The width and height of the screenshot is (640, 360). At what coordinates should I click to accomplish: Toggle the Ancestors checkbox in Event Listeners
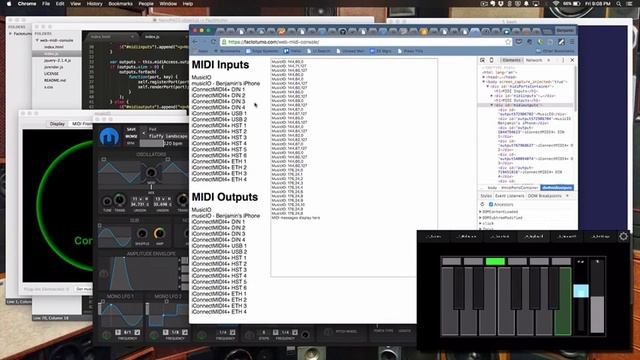click(x=491, y=204)
